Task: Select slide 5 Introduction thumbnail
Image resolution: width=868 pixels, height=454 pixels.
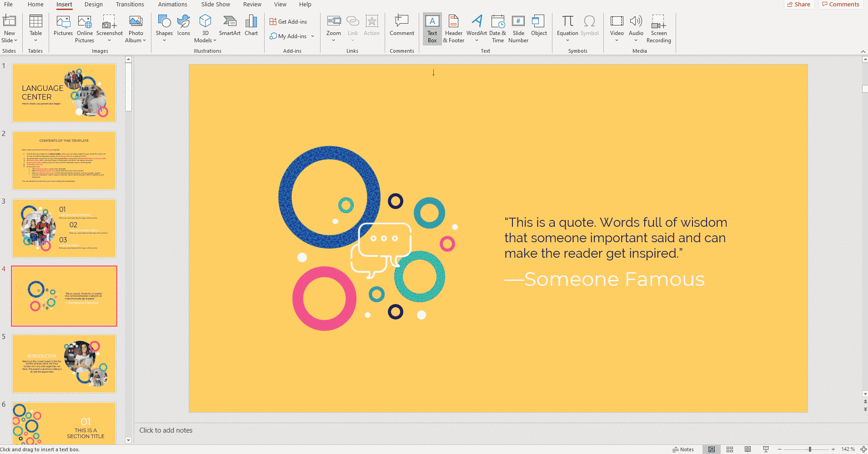Action: [x=64, y=364]
